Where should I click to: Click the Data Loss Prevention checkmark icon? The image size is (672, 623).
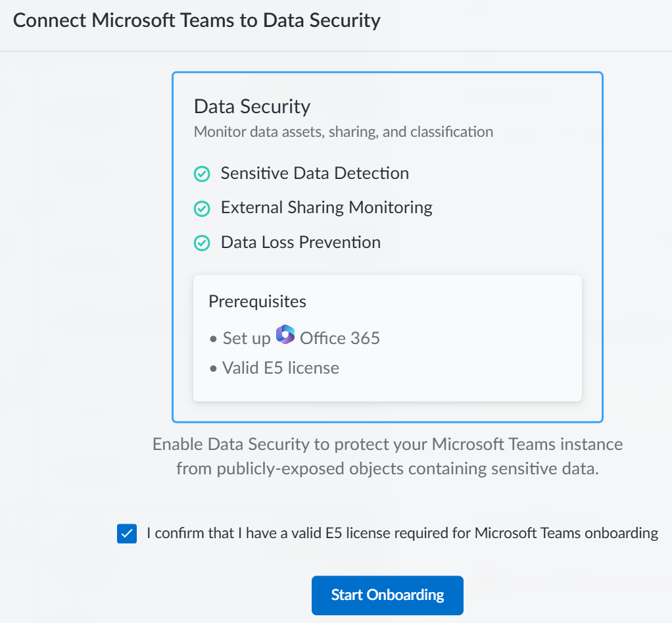point(202,243)
